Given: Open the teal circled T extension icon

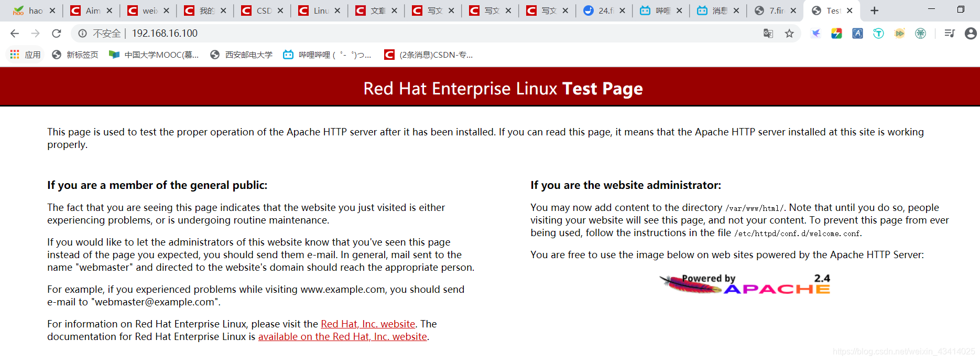Looking at the screenshot, I should tap(879, 34).
